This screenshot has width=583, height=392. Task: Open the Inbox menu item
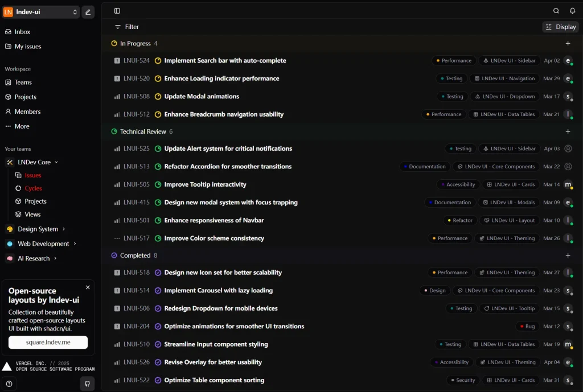coord(22,32)
